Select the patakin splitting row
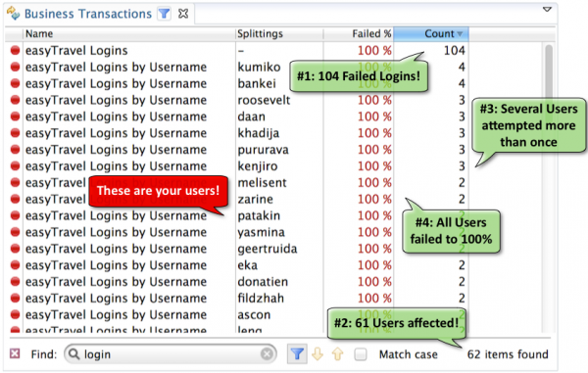Image resolution: width=588 pixels, height=373 pixels. pyautogui.click(x=238, y=215)
